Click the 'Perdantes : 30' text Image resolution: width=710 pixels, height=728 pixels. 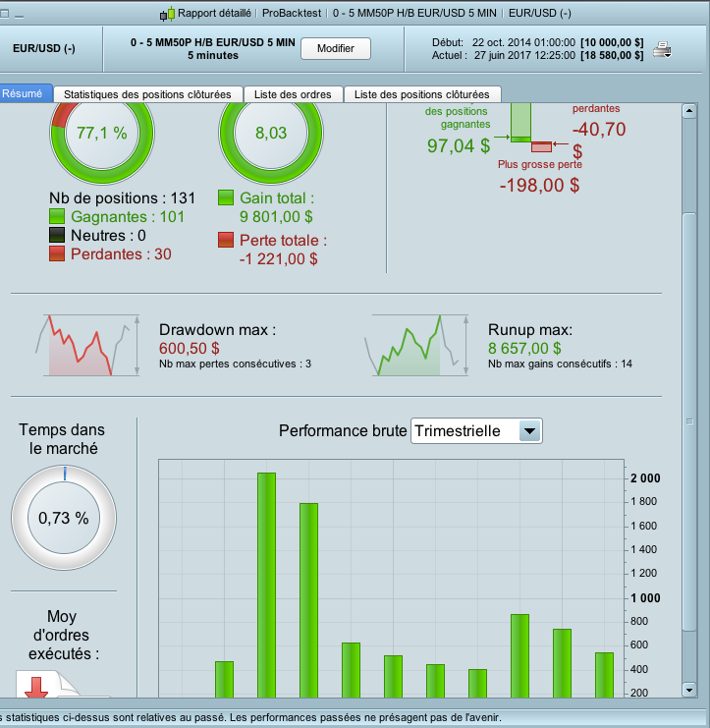click(121, 253)
